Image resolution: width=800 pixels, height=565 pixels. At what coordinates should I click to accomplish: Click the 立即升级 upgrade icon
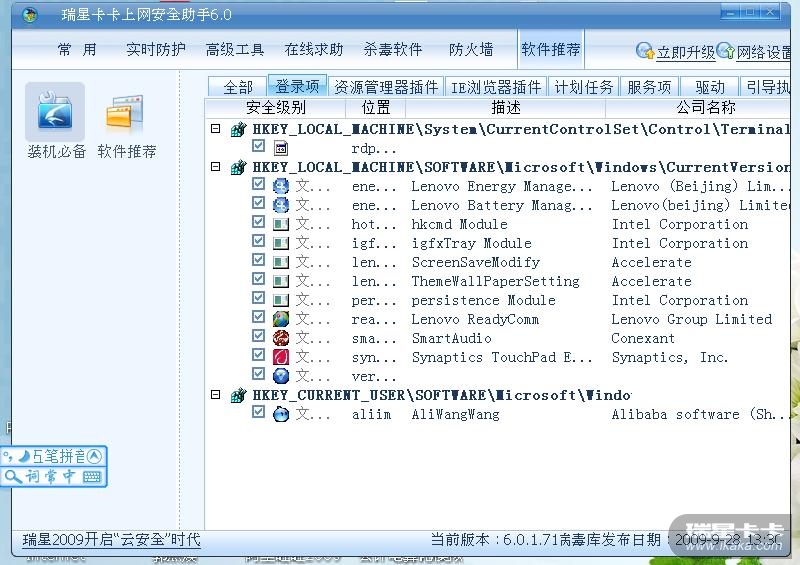[x=645, y=51]
